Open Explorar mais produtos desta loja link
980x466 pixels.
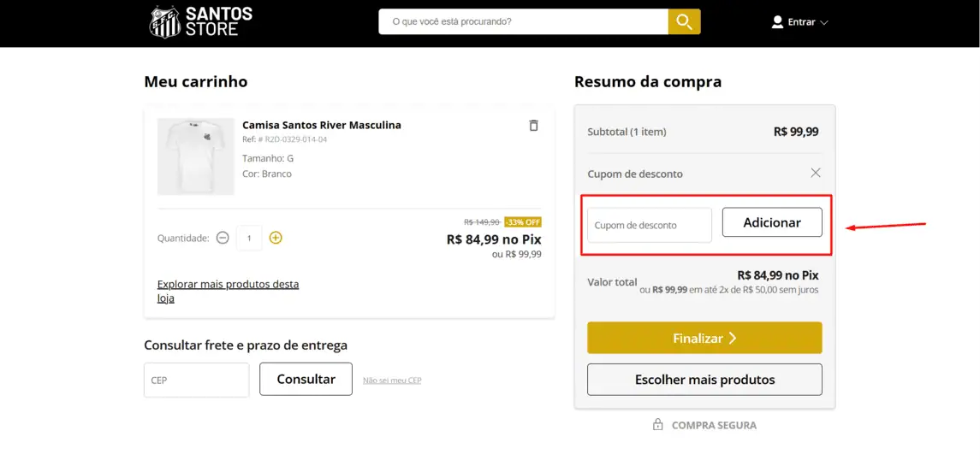(229, 291)
